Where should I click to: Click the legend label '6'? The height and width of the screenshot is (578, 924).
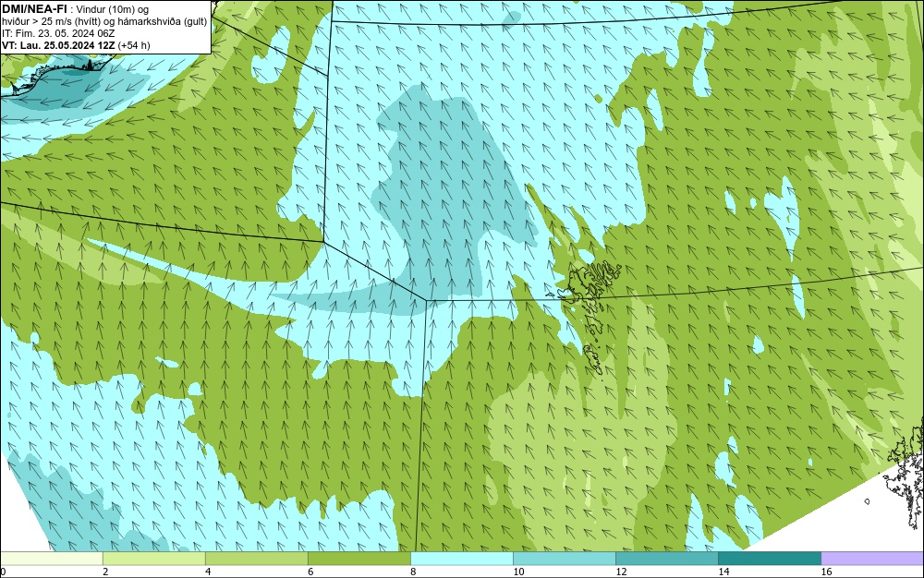point(310,572)
